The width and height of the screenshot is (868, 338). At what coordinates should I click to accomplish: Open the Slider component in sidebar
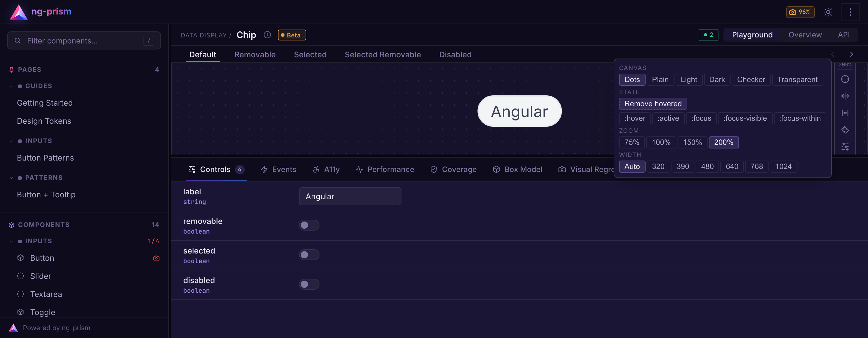(40, 276)
